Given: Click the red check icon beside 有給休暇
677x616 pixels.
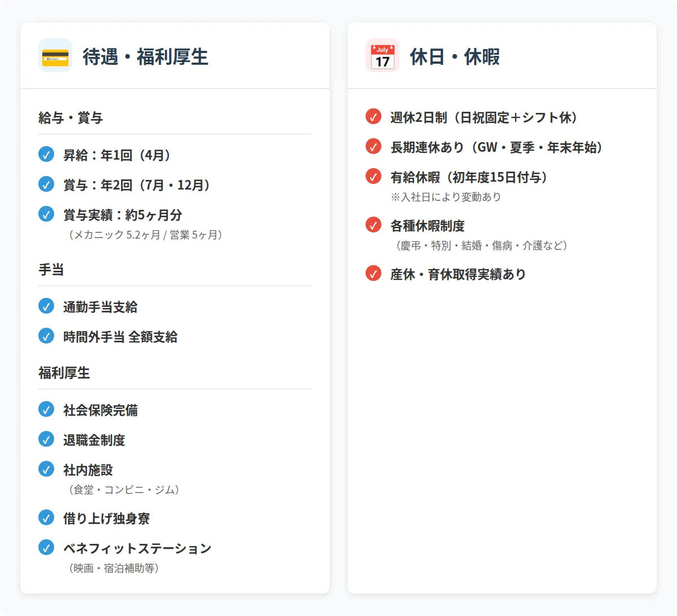Looking at the screenshot, I should click(373, 176).
